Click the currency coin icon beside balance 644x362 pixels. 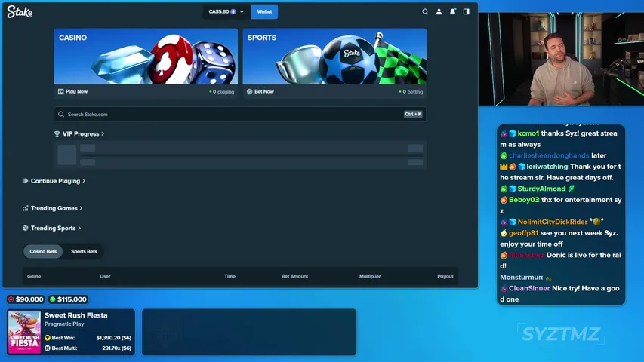pyautogui.click(x=233, y=11)
